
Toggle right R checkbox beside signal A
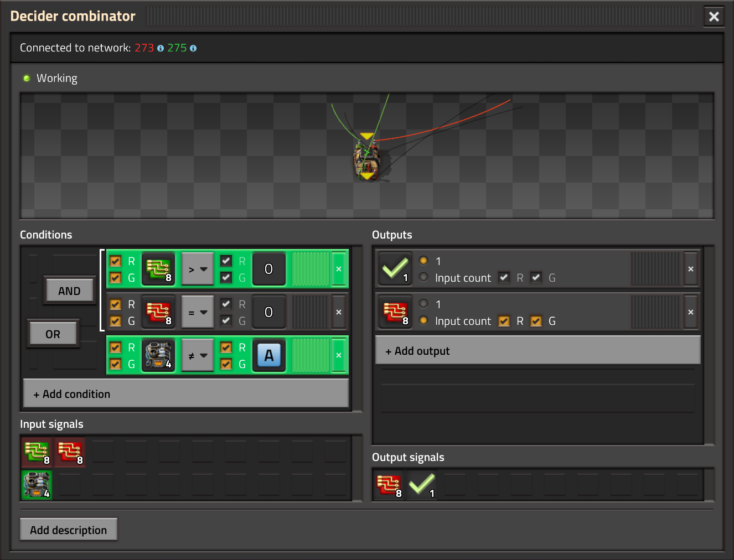pos(226,348)
